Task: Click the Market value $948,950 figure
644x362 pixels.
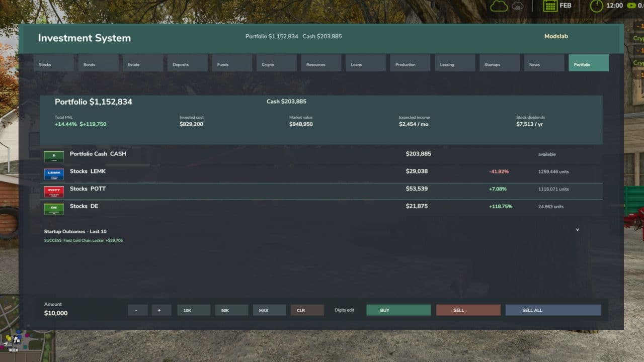Action: [x=301, y=124]
